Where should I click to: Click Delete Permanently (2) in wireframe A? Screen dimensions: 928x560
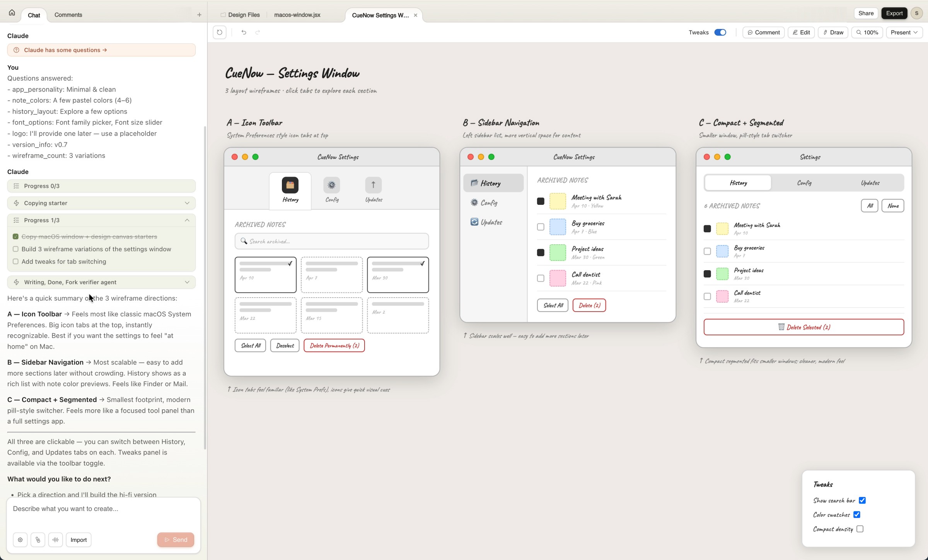pyautogui.click(x=334, y=345)
